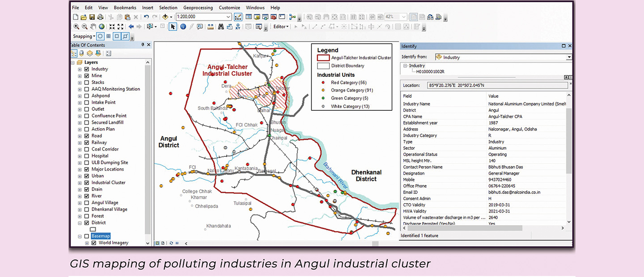Open the File menu
The image size is (644, 277).
(x=75, y=8)
